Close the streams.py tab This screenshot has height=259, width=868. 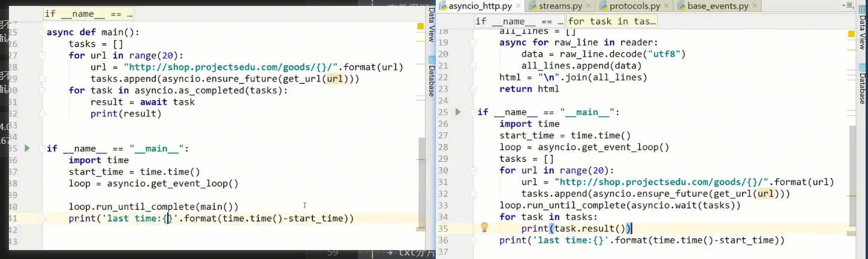(589, 7)
